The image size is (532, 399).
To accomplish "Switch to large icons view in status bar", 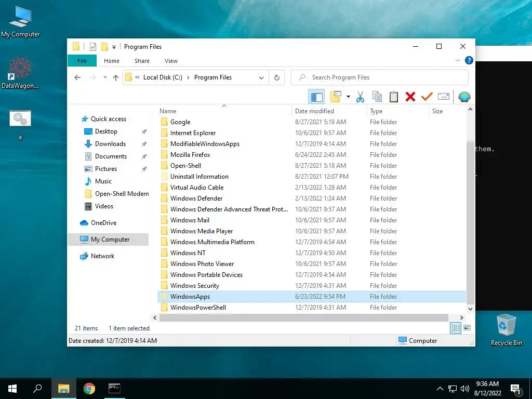I will pyautogui.click(x=467, y=328).
